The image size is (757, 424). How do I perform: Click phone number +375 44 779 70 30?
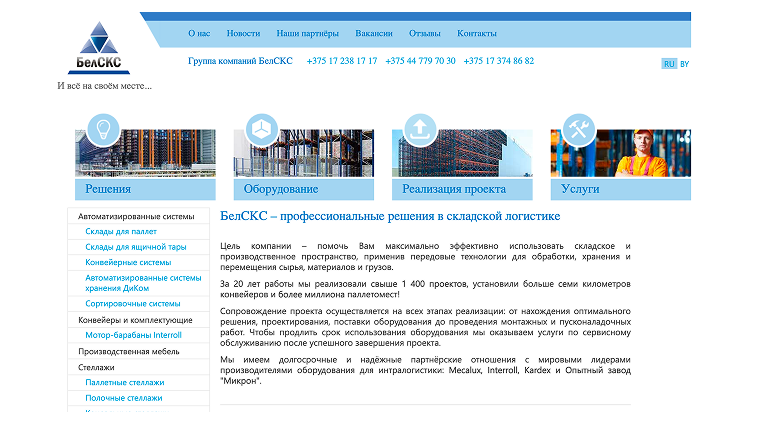pyautogui.click(x=420, y=61)
